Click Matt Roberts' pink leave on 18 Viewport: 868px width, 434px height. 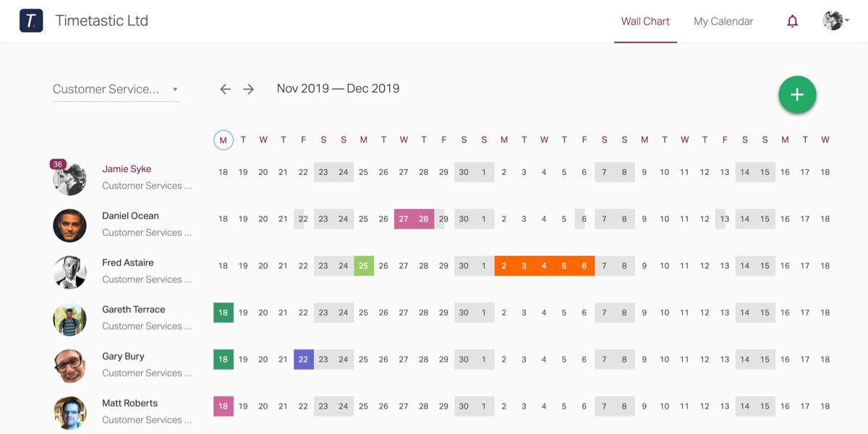(224, 407)
